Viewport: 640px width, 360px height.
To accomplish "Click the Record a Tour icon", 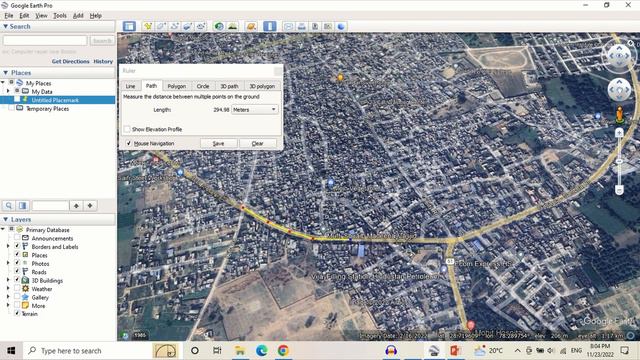I will point(201,27).
